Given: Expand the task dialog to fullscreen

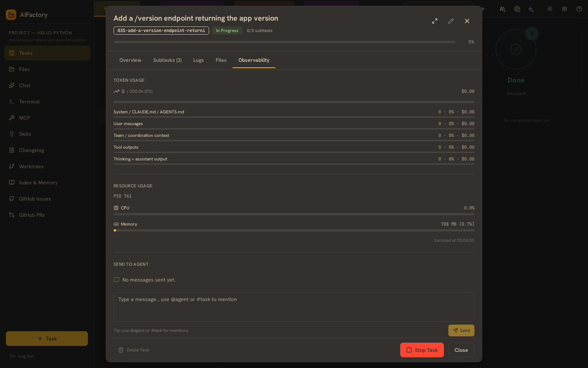Looking at the screenshot, I should (x=435, y=21).
